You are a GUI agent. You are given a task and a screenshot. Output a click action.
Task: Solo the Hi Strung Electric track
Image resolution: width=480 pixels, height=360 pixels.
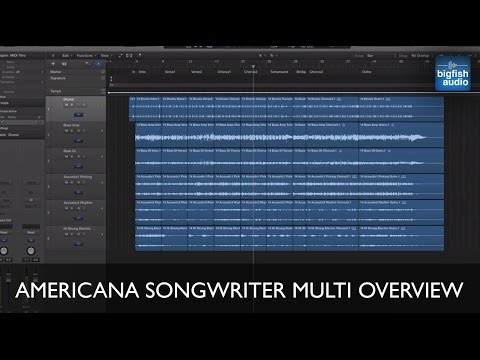coord(72,234)
